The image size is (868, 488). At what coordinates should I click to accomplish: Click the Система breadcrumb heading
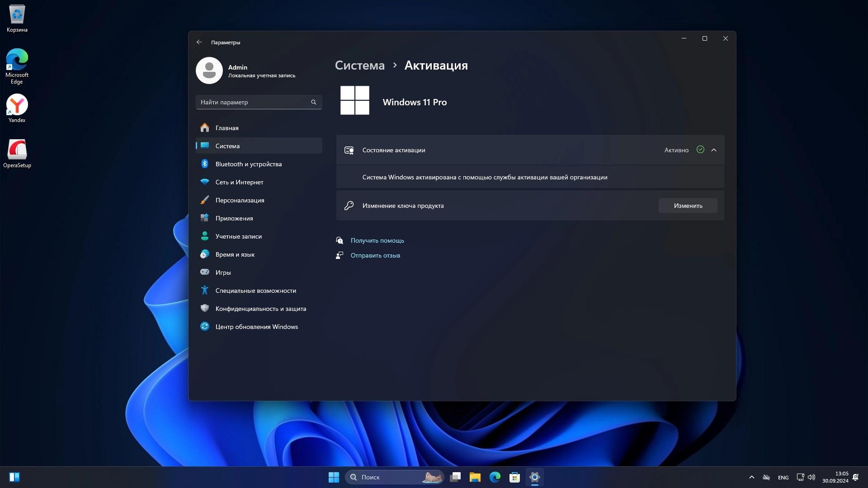pyautogui.click(x=359, y=66)
